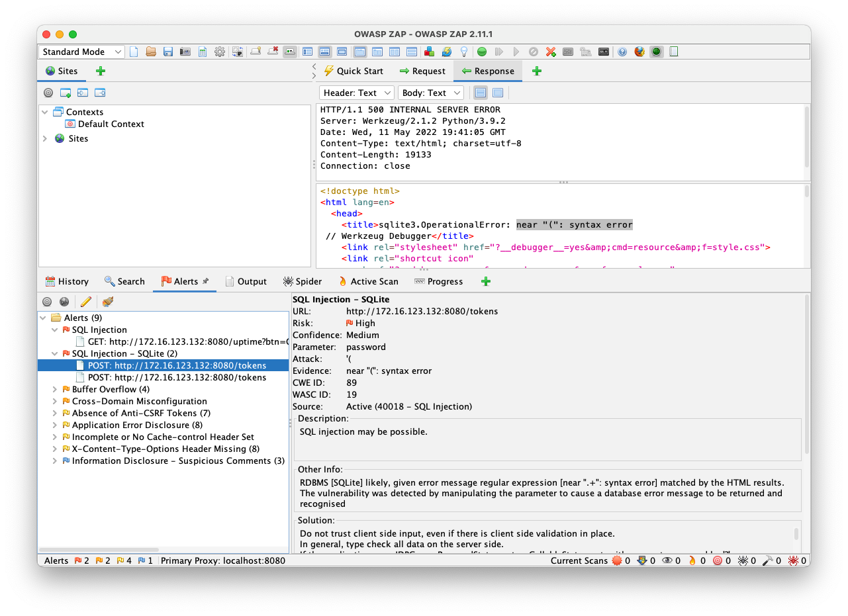The height and width of the screenshot is (616, 848).
Task: Click the pencil edit alert icon
Action: (85, 302)
